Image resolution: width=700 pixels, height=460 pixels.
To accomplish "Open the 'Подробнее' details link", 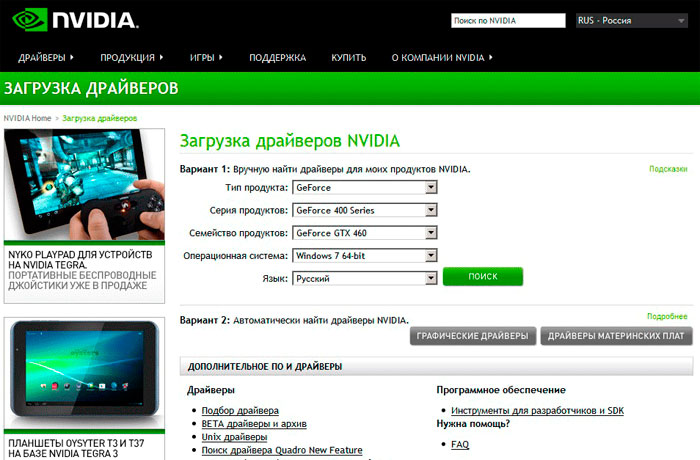I will click(667, 316).
